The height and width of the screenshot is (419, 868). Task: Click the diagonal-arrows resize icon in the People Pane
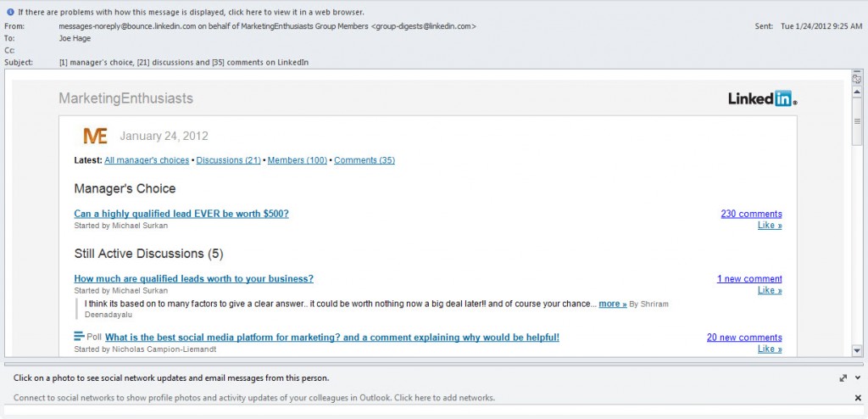pyautogui.click(x=843, y=378)
